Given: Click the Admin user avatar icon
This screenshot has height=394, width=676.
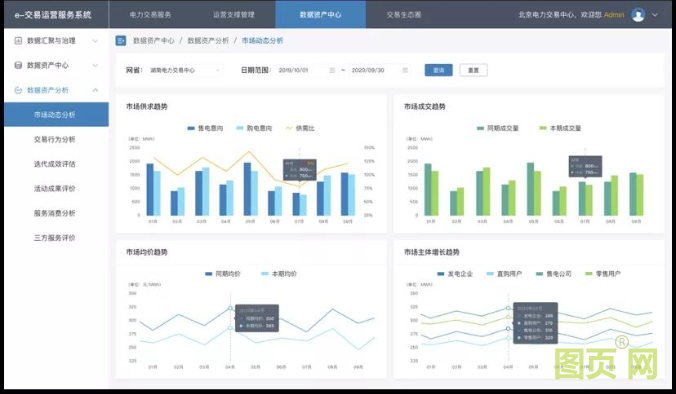Looking at the screenshot, I should pyautogui.click(x=638, y=15).
